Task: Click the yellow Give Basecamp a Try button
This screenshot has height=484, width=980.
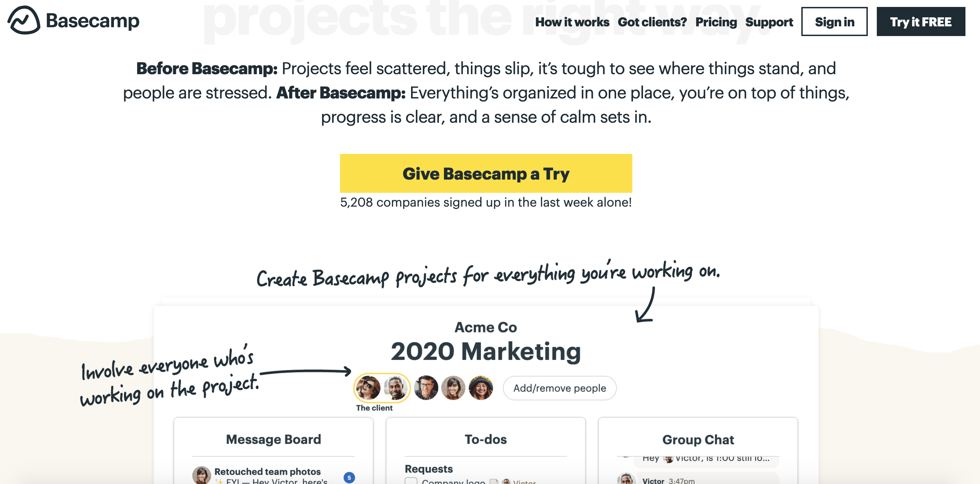Action: click(486, 173)
